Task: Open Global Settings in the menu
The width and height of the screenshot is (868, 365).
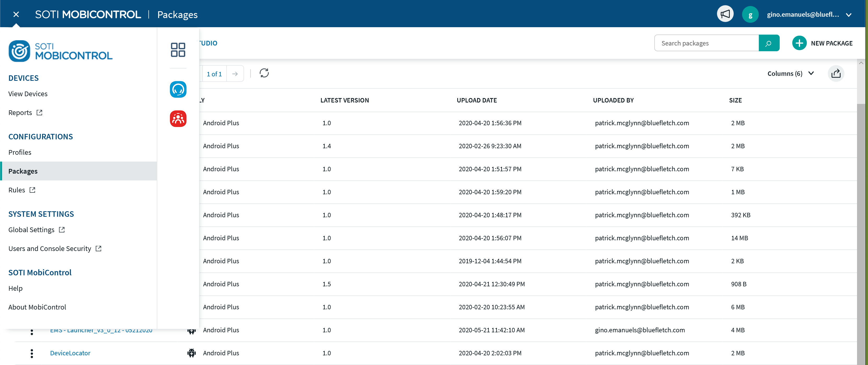Action: (x=31, y=230)
